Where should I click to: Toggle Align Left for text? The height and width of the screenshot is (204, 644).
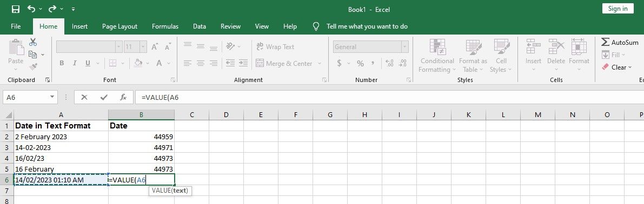(x=188, y=63)
